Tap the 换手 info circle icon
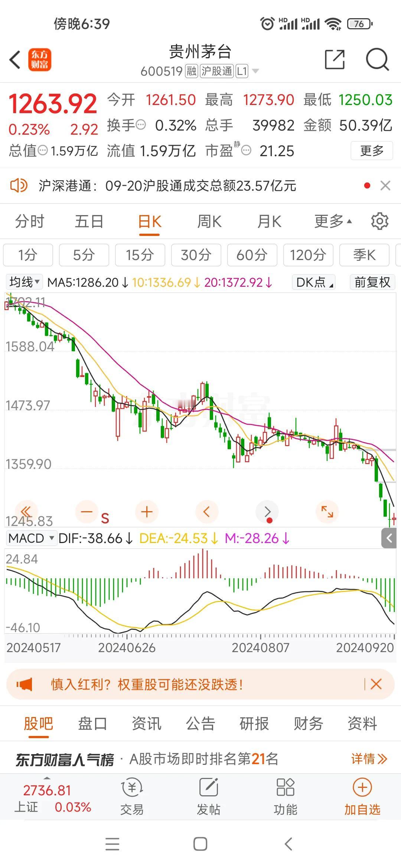The height and width of the screenshot is (868, 401). (141, 125)
